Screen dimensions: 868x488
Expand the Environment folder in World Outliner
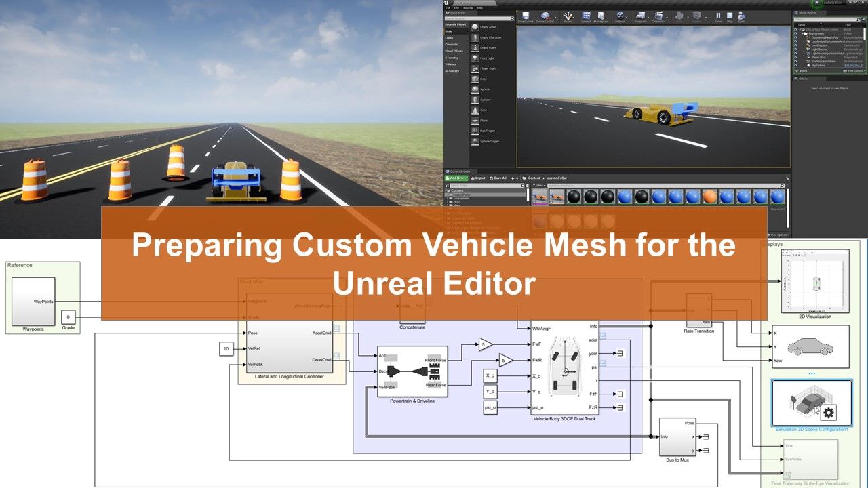click(x=802, y=33)
